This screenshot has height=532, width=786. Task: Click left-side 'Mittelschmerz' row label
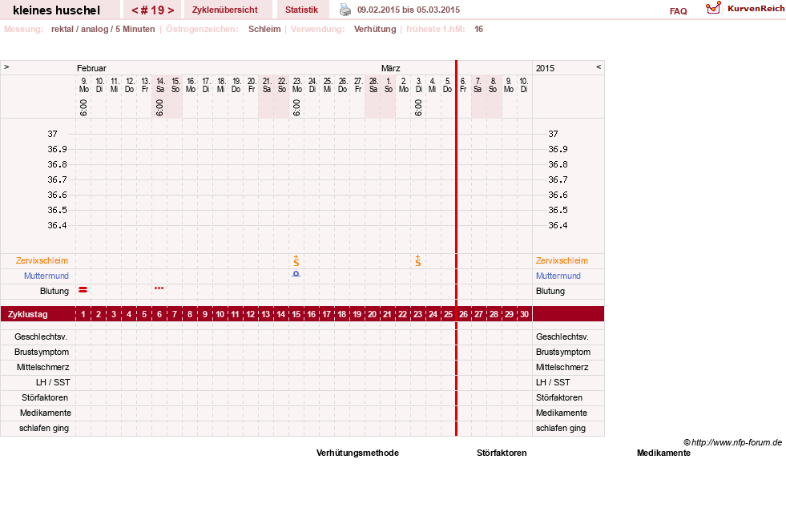point(42,368)
